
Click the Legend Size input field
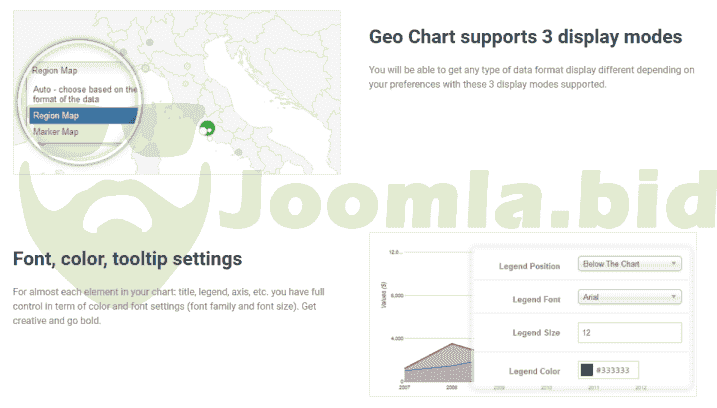[x=629, y=332]
